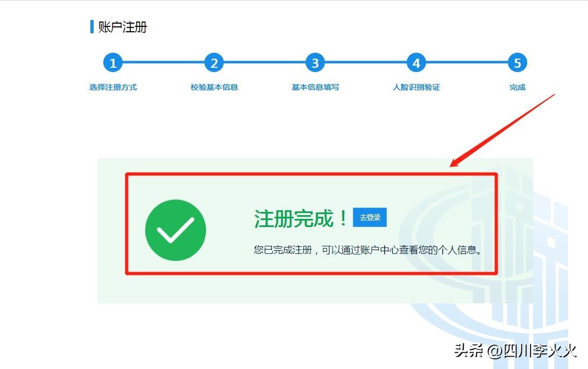Image resolution: width=588 pixels, height=369 pixels.
Task: Click the 人脸识别验证 step label
Action: click(x=416, y=87)
